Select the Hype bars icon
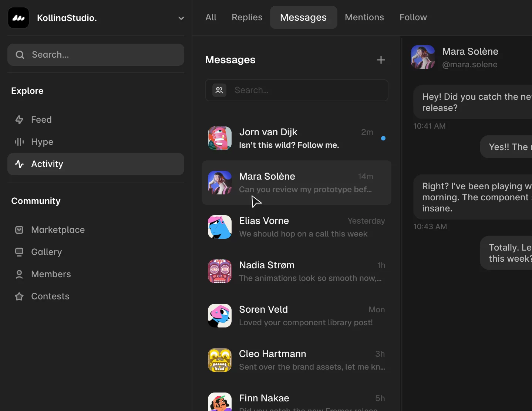Screen dimensions: 532x411 [x=19, y=142]
